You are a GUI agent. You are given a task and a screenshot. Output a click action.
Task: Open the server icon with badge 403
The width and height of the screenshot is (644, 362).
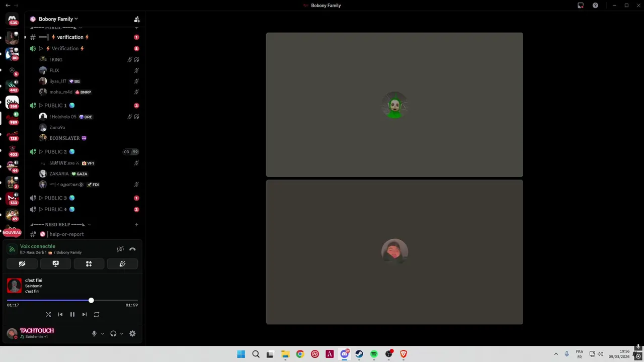12,151
